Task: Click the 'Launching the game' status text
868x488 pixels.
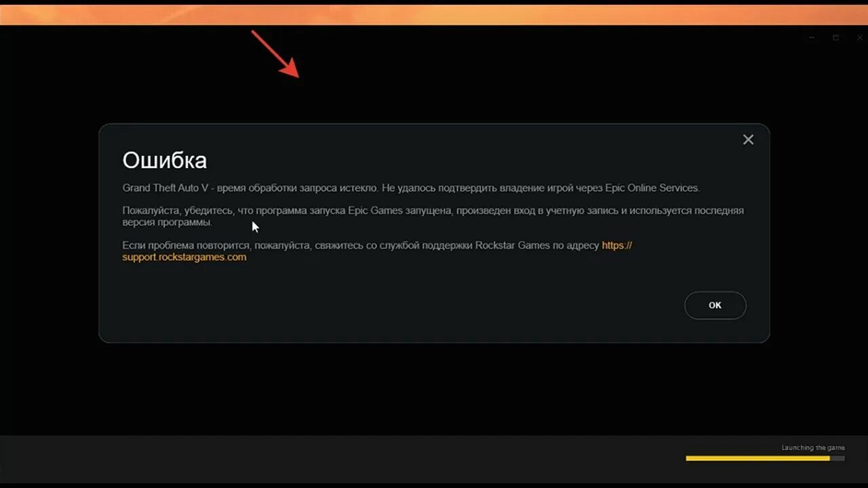Action: tap(813, 448)
